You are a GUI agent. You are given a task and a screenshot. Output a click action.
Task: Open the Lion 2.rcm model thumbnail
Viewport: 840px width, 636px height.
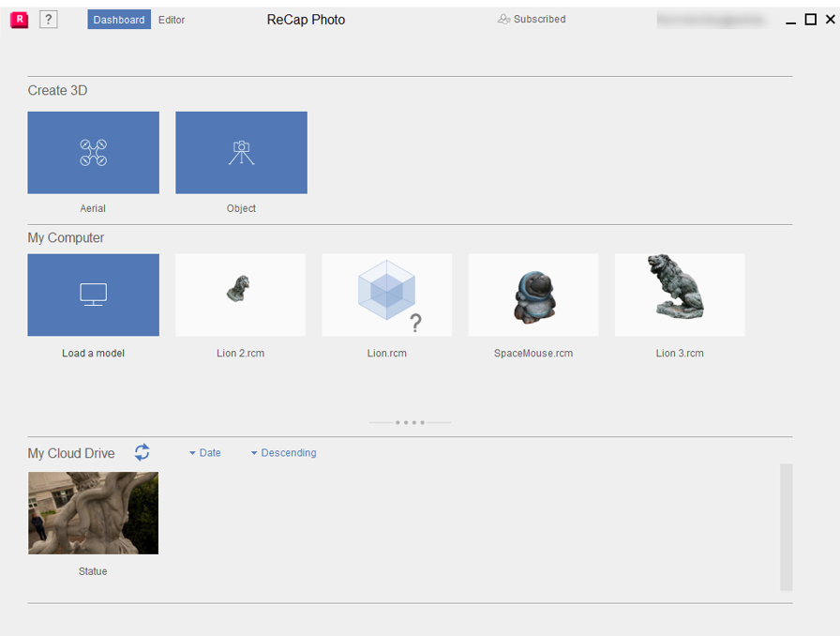(x=241, y=295)
